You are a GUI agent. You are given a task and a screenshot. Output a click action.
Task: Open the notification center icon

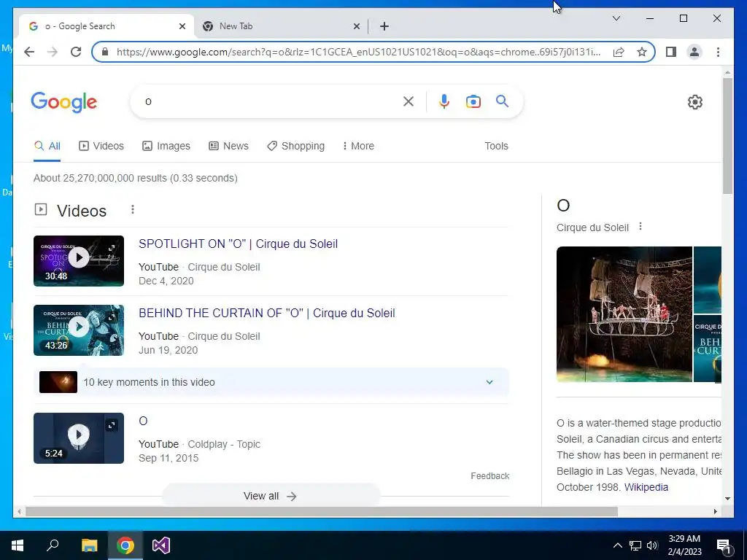coord(724,546)
